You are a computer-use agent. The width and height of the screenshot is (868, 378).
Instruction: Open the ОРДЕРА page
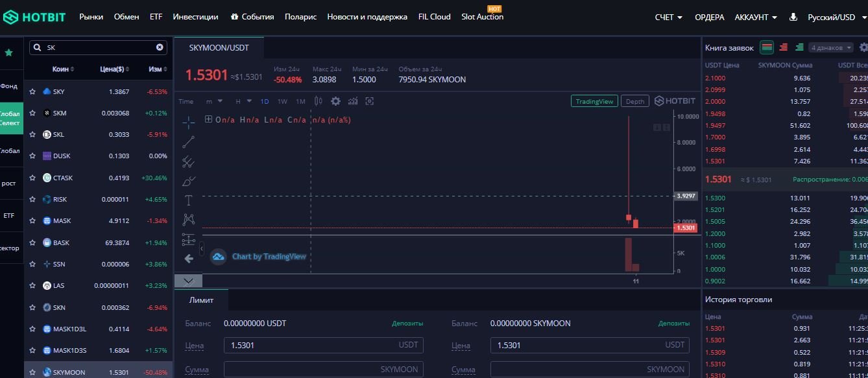710,18
